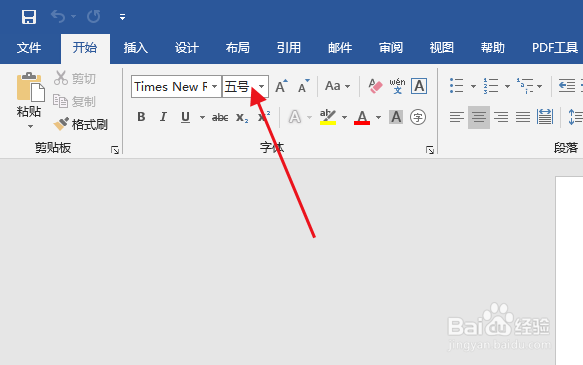This screenshot has height=365, width=583.
Task: Open text effects outlined A icon
Action: (x=295, y=117)
